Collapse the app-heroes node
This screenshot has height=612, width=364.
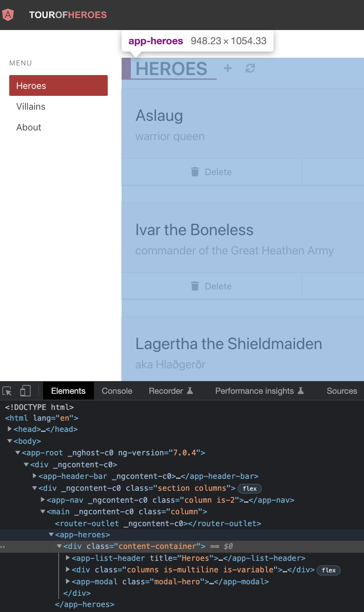tap(51, 535)
